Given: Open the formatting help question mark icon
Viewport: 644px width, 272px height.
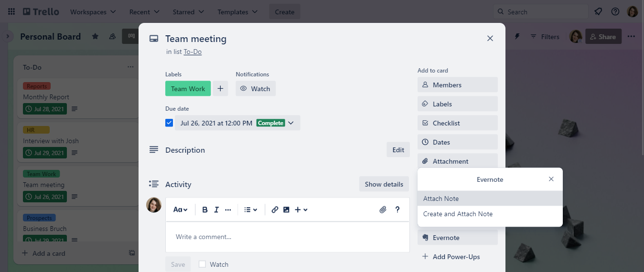Looking at the screenshot, I should click(397, 209).
